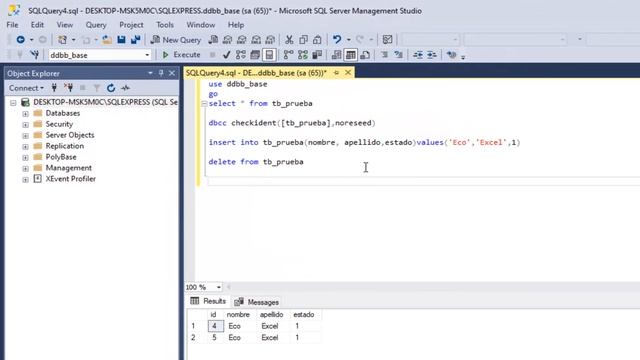Screen dimensions: 640x360
Task: Toggle auto-hide pin of Object Explorer
Action: coord(161,73)
